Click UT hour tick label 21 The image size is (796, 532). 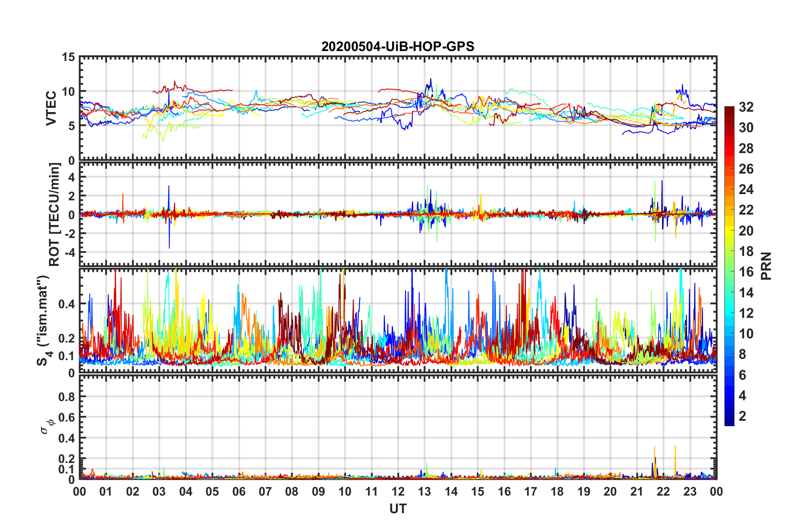[637, 491]
